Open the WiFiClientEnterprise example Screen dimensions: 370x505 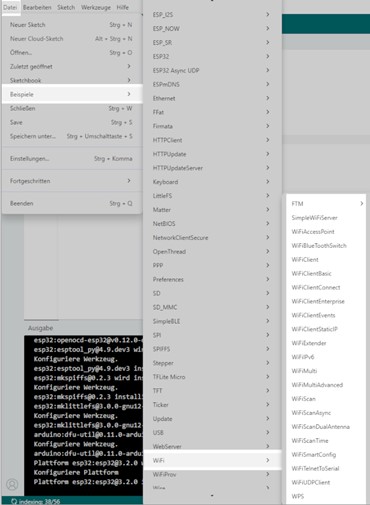tap(326, 301)
